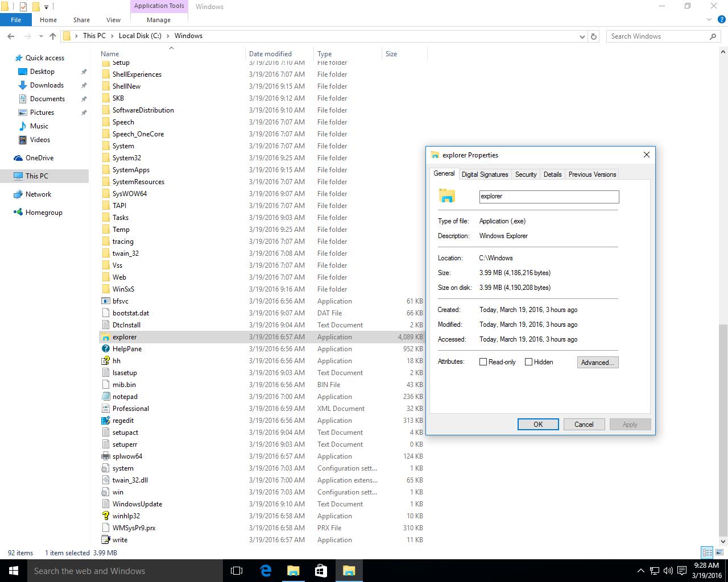Image resolution: width=728 pixels, height=582 pixels.
Task: Open the Store taskbar icon
Action: coord(321,571)
